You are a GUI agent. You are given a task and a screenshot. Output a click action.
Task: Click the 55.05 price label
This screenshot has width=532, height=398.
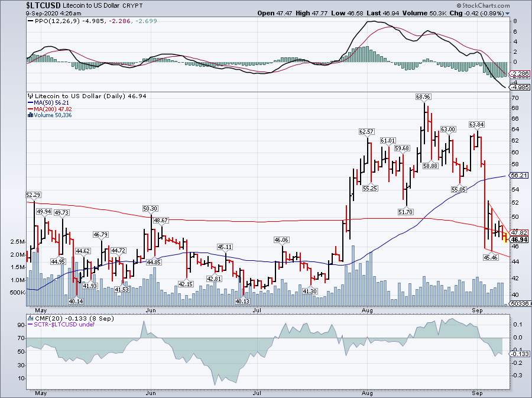459,189
